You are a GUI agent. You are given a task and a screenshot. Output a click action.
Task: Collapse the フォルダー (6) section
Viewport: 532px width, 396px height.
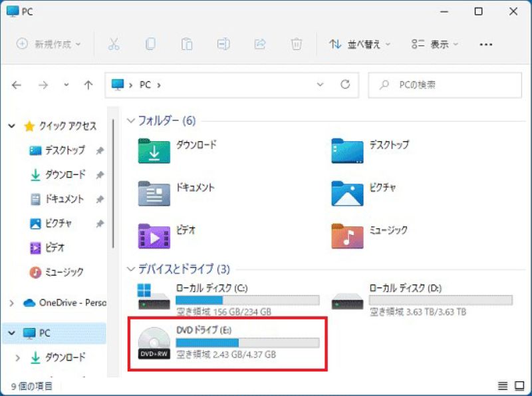131,120
